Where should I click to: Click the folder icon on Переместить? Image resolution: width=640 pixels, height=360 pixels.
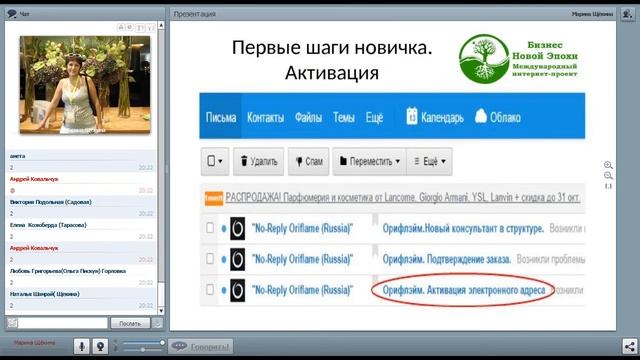(x=343, y=161)
